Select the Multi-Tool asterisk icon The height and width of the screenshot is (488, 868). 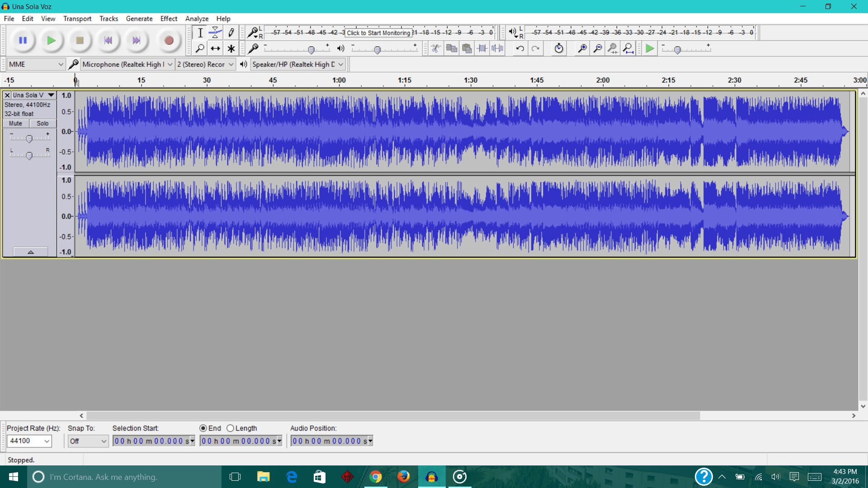[x=231, y=48]
